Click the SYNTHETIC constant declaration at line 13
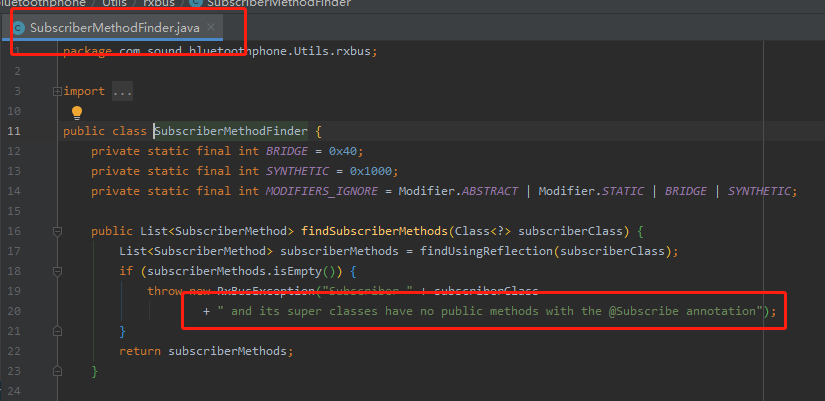825x401 pixels. [x=297, y=172]
